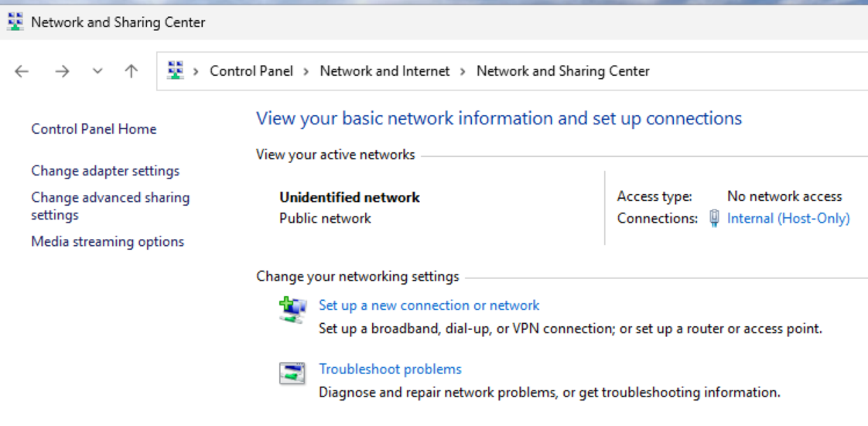Expand chevron before Control Panel breadcrumb
This screenshot has width=868, height=426.
pyautogui.click(x=196, y=71)
